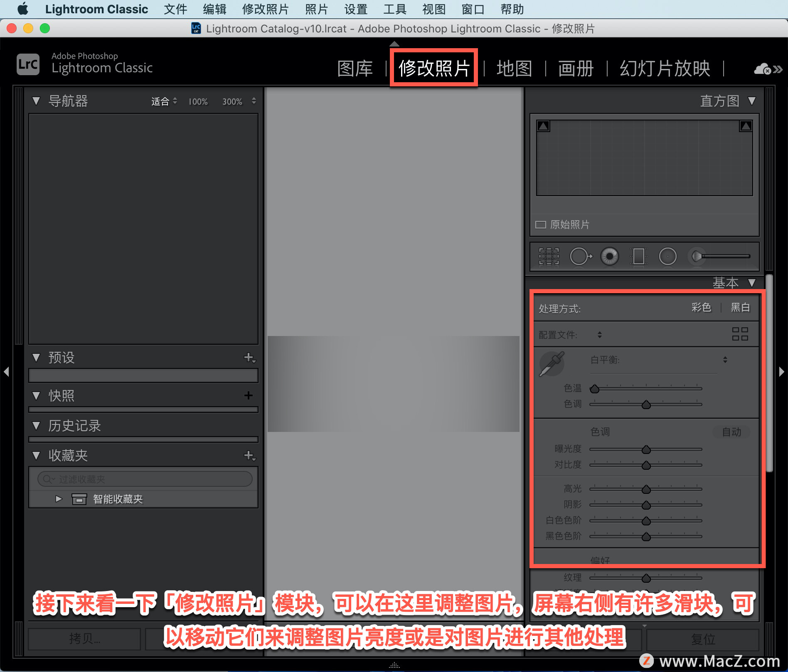The width and height of the screenshot is (788, 672).
Task: Switch to the 画册 module
Action: [576, 69]
